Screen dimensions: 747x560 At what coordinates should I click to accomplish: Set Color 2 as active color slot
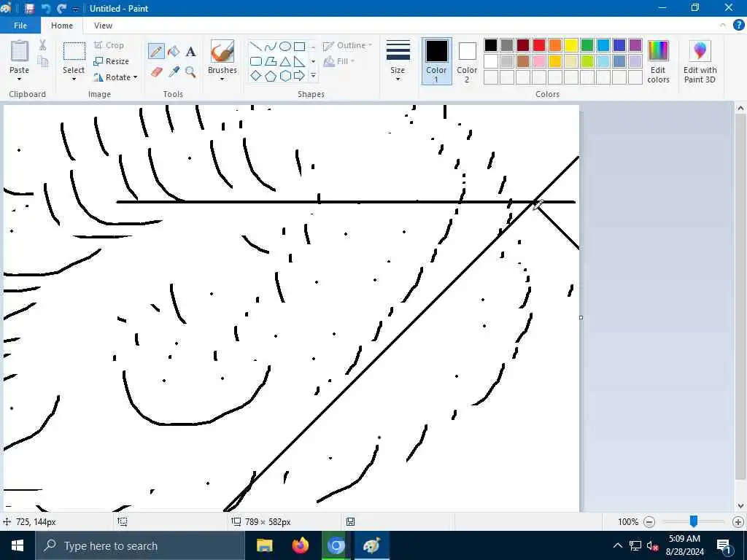pyautogui.click(x=467, y=61)
